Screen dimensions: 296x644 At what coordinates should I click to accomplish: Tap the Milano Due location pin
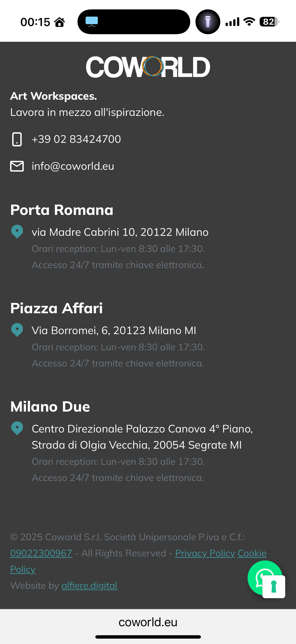pyautogui.click(x=17, y=428)
